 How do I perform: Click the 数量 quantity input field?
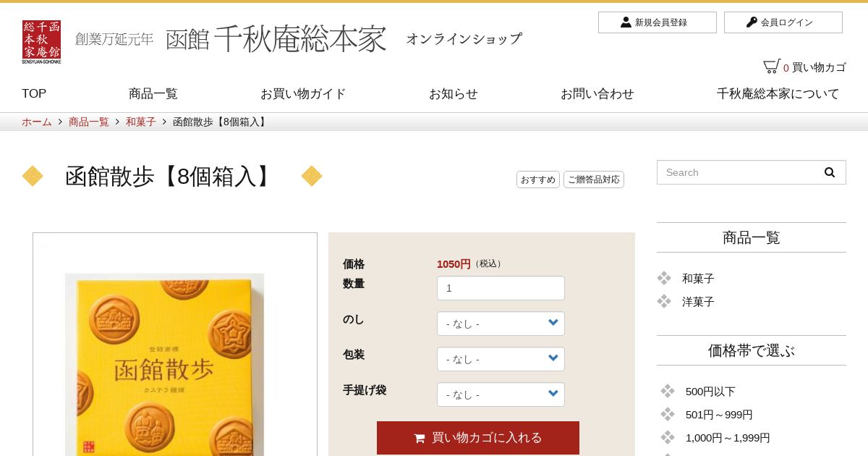pyautogui.click(x=501, y=288)
